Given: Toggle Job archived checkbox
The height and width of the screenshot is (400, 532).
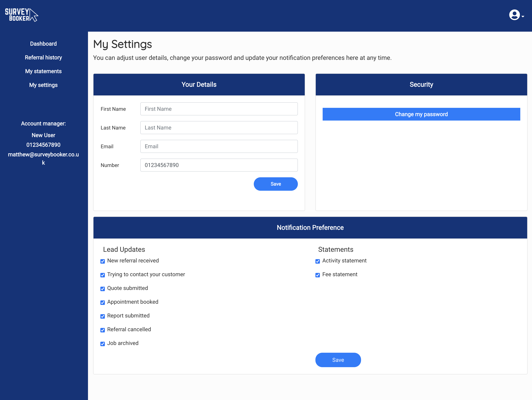Looking at the screenshot, I should click(103, 344).
